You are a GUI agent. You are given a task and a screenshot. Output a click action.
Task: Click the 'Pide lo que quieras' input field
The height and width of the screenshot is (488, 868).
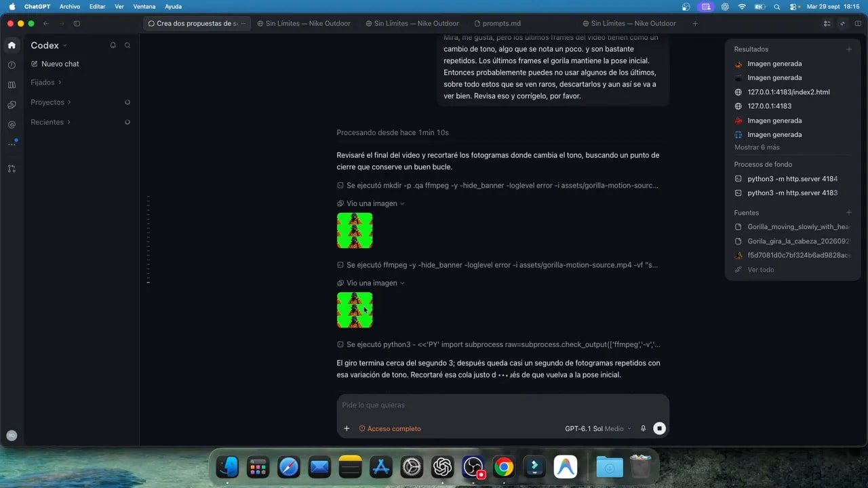pos(502,405)
